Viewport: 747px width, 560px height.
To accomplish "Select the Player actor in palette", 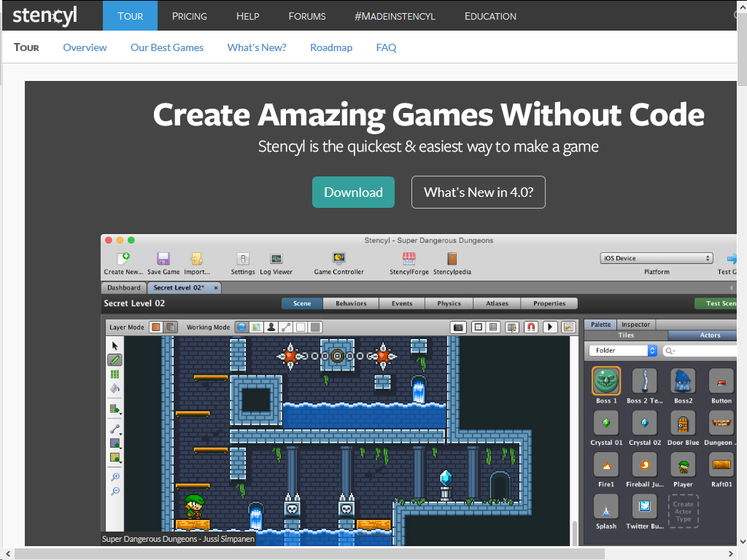I will pos(683,465).
